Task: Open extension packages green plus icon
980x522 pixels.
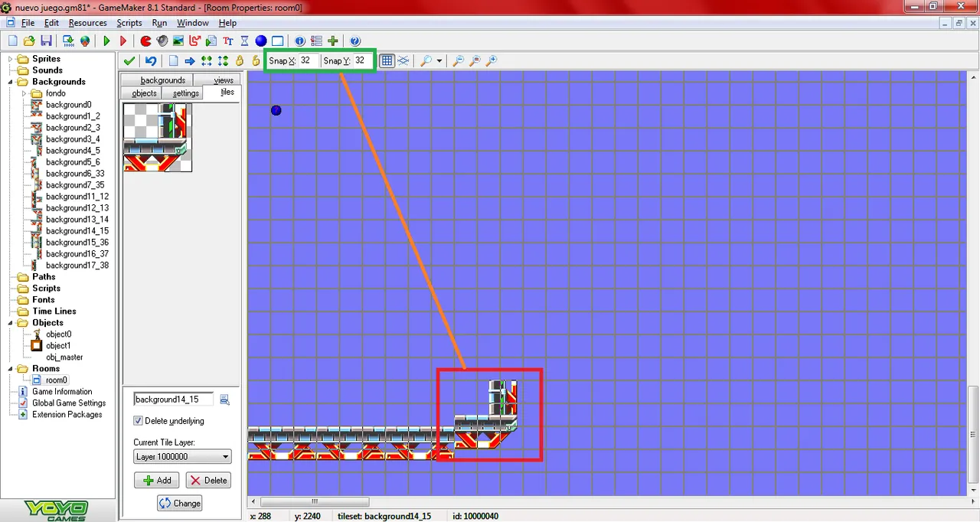Action: [333, 41]
